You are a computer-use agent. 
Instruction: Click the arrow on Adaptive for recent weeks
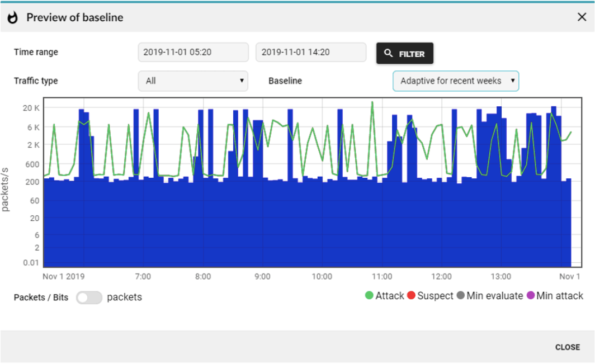pyautogui.click(x=512, y=81)
